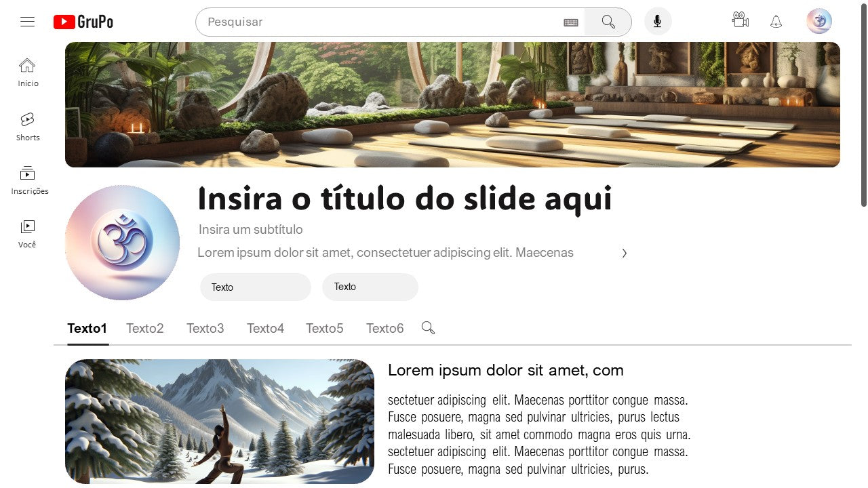
Task: Open Inscrições in the sidebar
Action: pyautogui.click(x=29, y=180)
